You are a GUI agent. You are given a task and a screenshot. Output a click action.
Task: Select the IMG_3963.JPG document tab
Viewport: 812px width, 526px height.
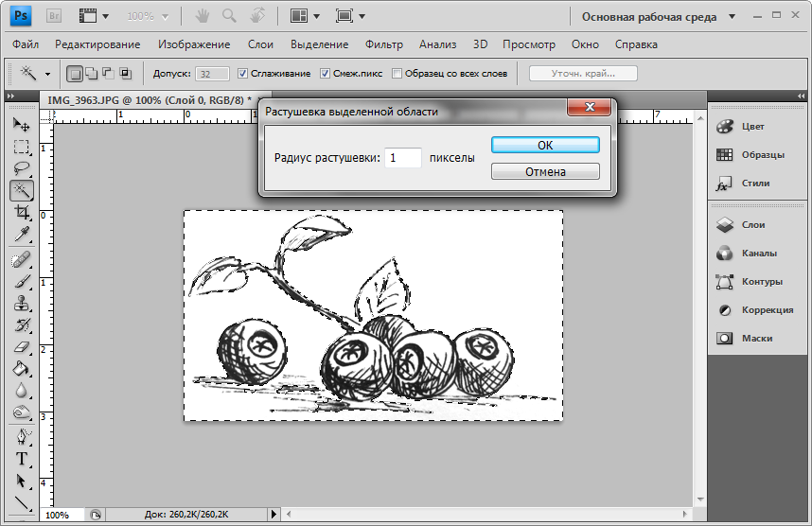(150, 100)
